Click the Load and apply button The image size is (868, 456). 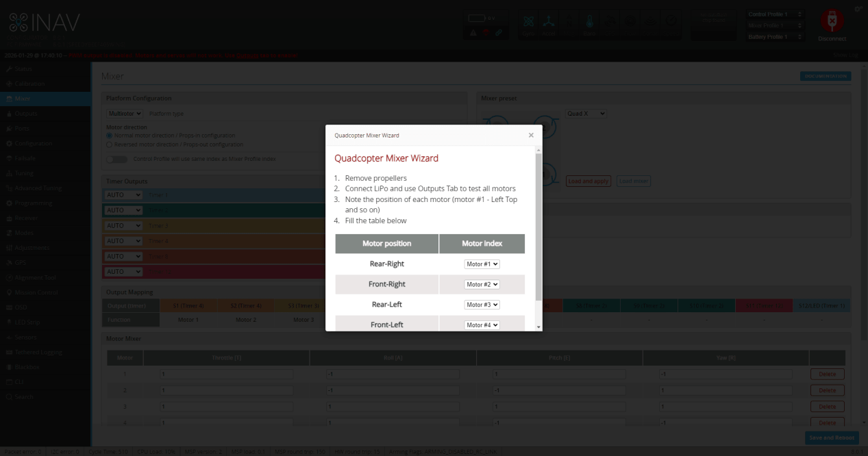click(x=588, y=181)
